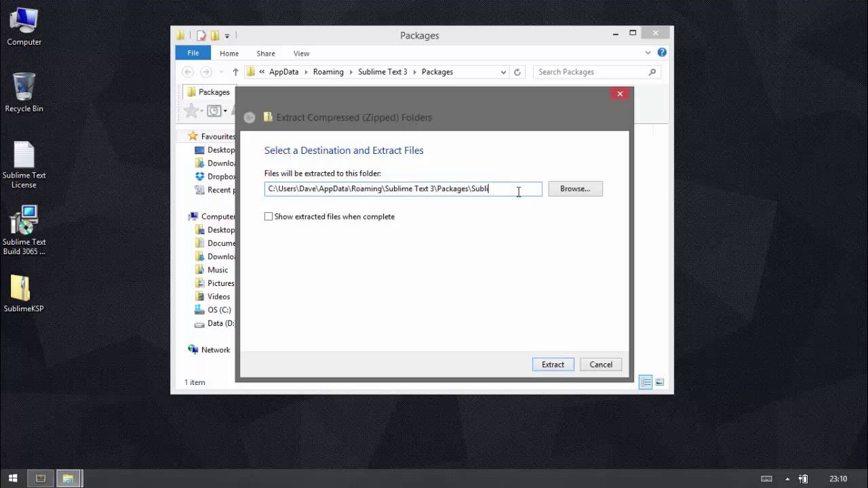868x488 pixels.
Task: Select Data (D:) drive in navigation pane
Action: pos(215,323)
